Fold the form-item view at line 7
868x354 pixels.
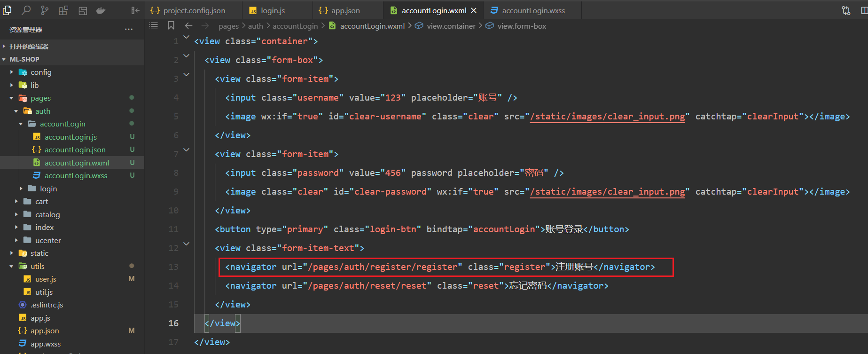187,149
